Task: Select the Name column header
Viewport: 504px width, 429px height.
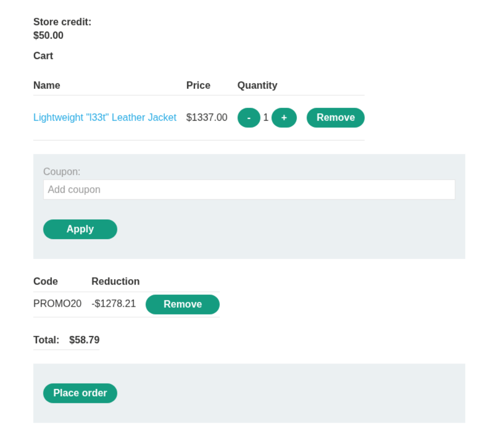Action: click(x=46, y=85)
